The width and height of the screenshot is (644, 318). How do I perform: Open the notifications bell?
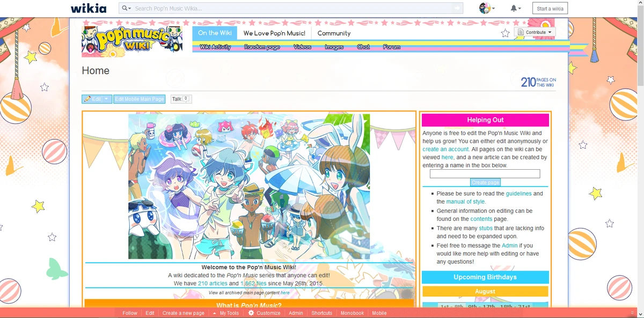pyautogui.click(x=514, y=8)
